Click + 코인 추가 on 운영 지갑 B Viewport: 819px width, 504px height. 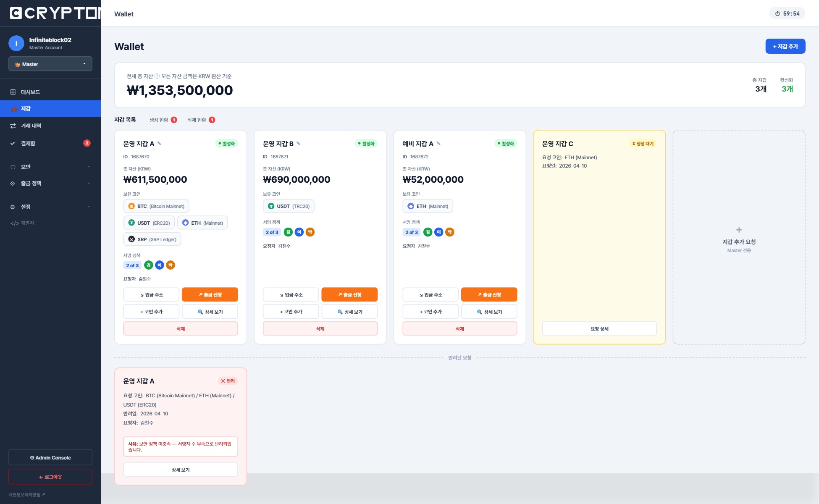[291, 312]
